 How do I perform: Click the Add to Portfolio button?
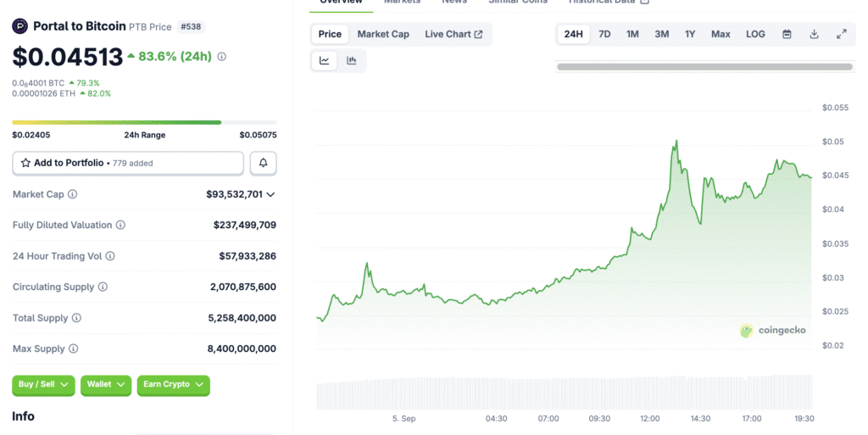(128, 163)
